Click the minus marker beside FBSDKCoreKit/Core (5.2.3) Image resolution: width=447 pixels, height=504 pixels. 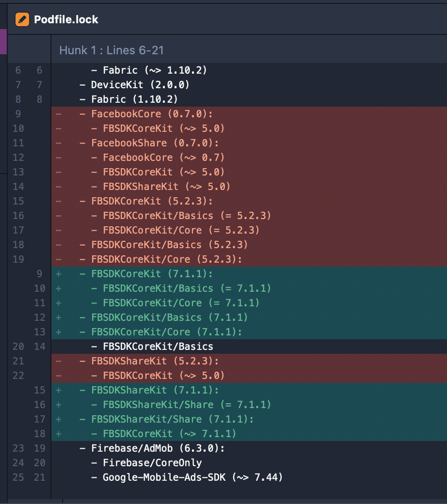[59, 259]
